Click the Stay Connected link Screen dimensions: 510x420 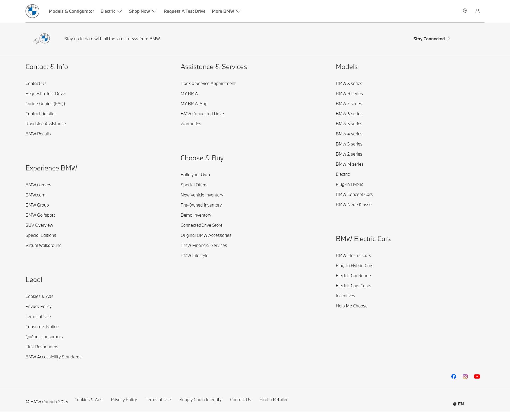point(432,39)
